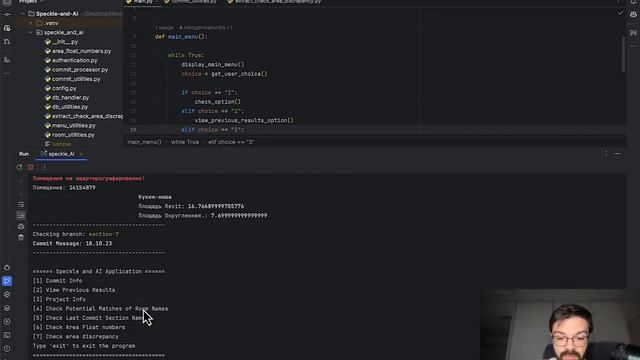
Task: Open the Structure tool window icon
Action: click(7, 28)
